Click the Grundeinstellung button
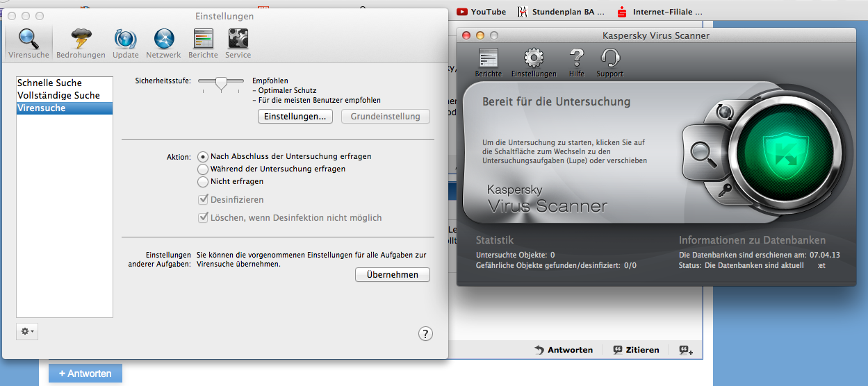 [x=386, y=117]
